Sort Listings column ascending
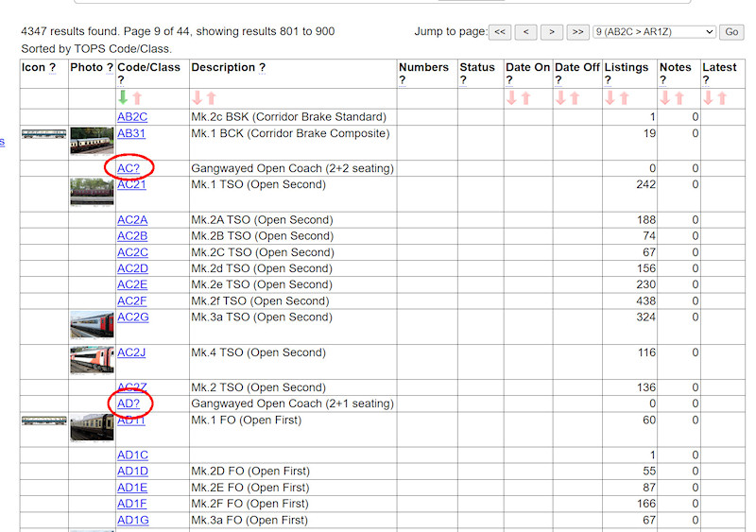The width and height of the screenshot is (756, 532). [624, 98]
